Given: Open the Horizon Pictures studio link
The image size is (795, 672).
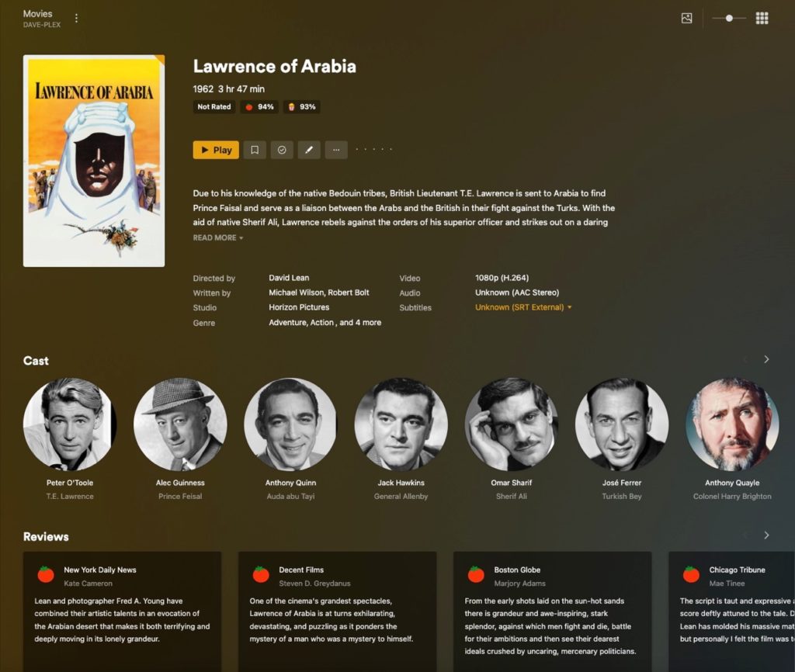Looking at the screenshot, I should 299,307.
